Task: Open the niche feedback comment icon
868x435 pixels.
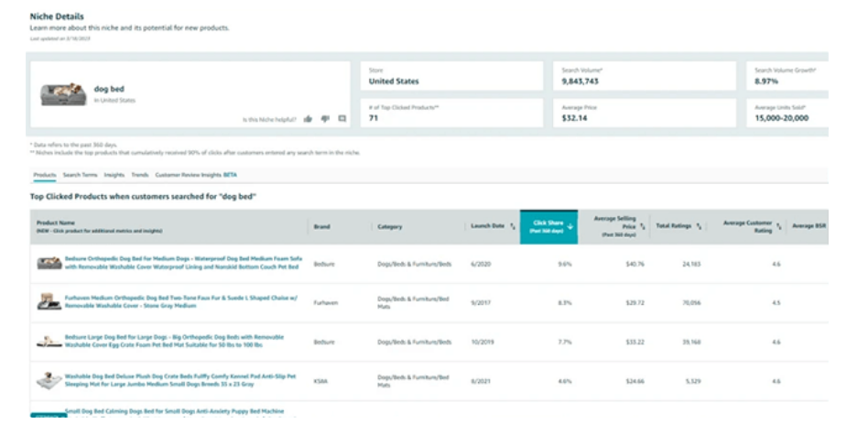Action: point(342,119)
